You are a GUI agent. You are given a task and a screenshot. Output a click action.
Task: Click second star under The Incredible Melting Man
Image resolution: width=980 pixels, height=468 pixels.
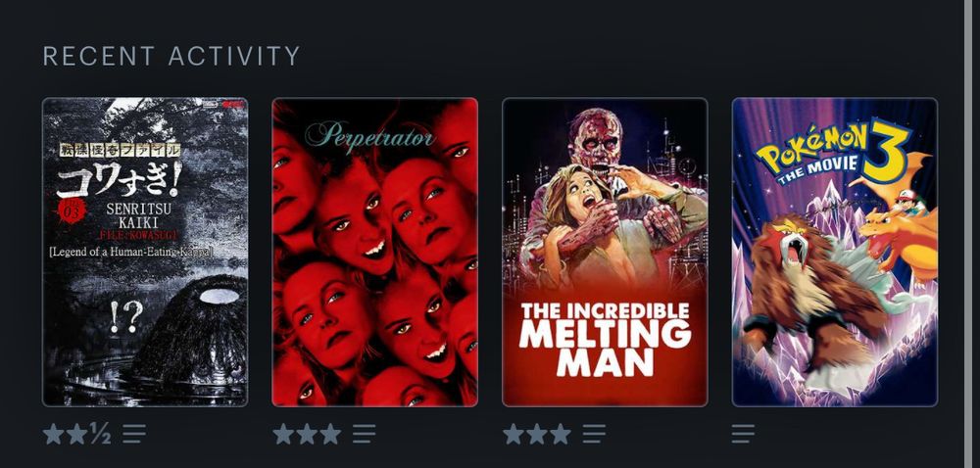[x=537, y=434]
